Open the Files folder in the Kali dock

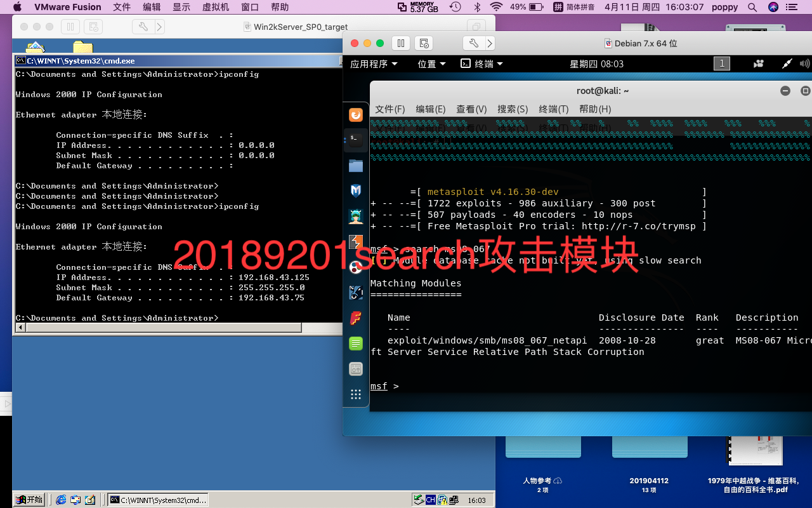pos(356,166)
